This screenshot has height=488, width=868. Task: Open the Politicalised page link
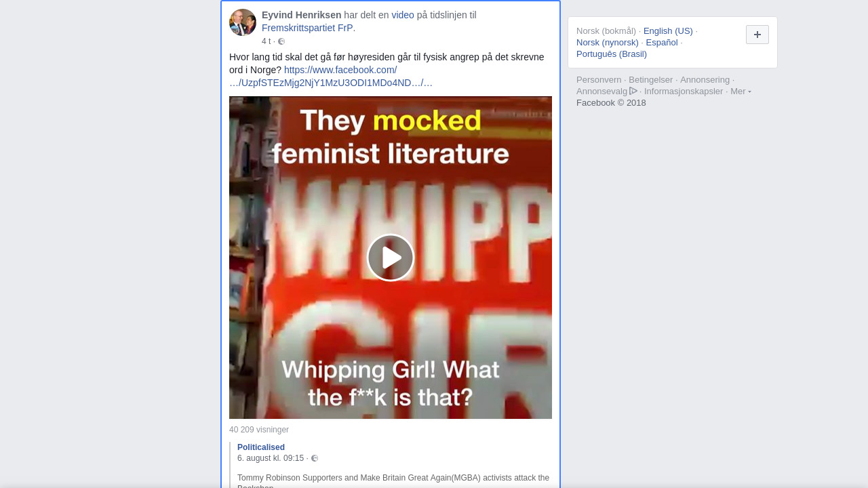[x=261, y=447]
